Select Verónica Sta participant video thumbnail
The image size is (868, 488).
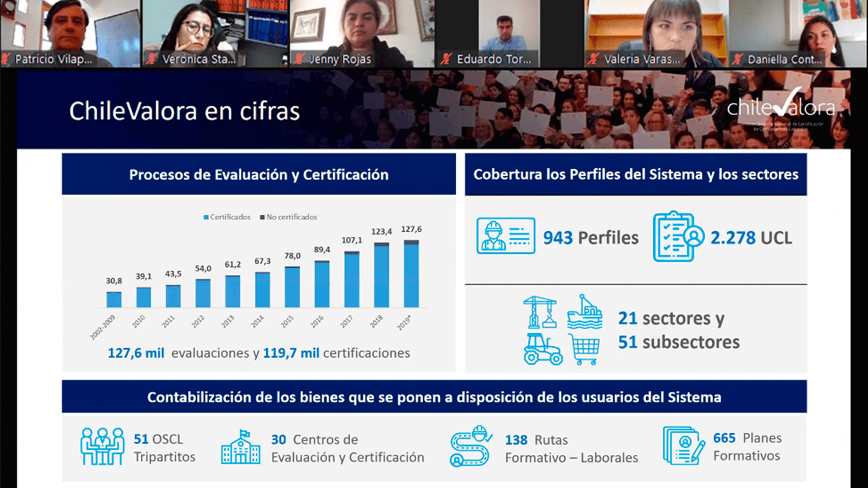coord(215,34)
